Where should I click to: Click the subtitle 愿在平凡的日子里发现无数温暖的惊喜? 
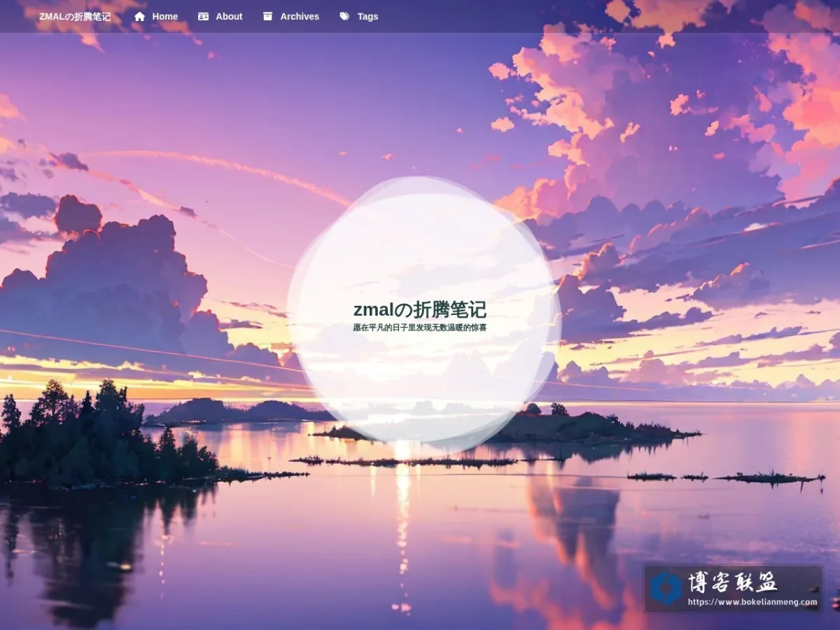tap(420, 327)
